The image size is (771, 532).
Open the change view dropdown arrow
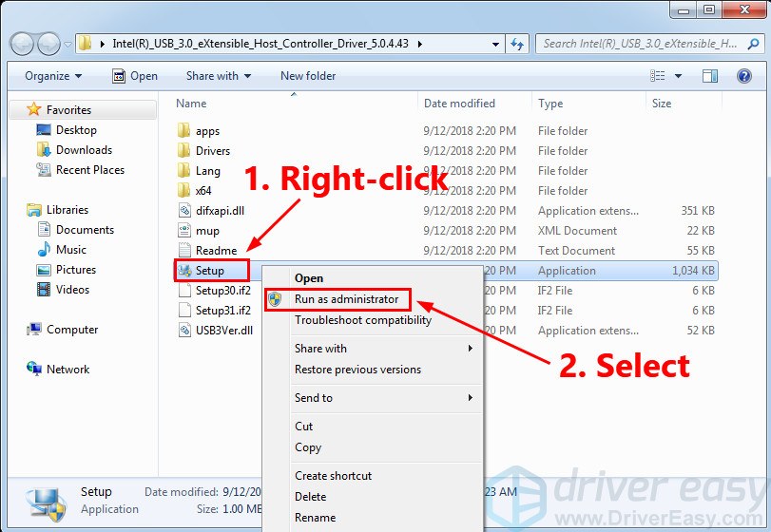pos(678,76)
